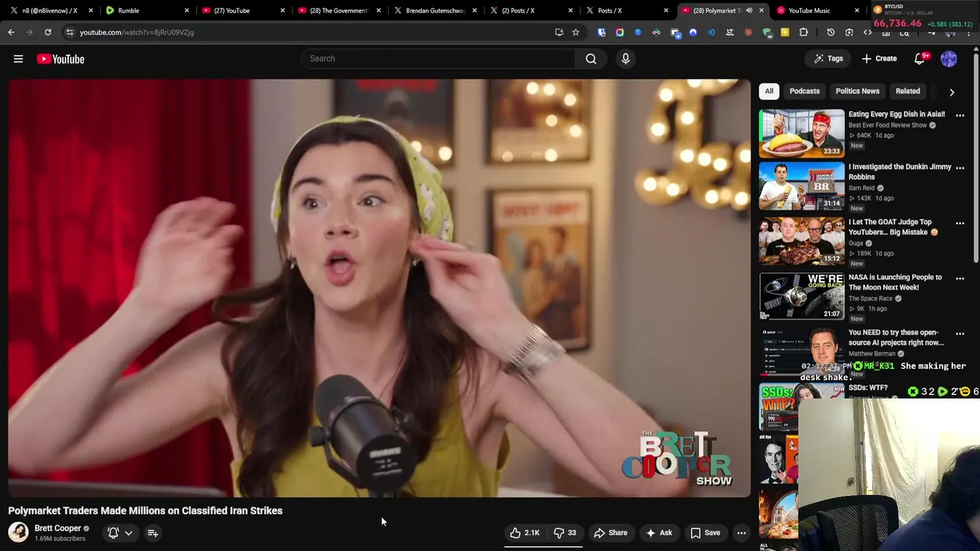Image resolution: width=980 pixels, height=551 pixels.
Task: Open Brett Cooper channel avatar
Action: tap(18, 533)
